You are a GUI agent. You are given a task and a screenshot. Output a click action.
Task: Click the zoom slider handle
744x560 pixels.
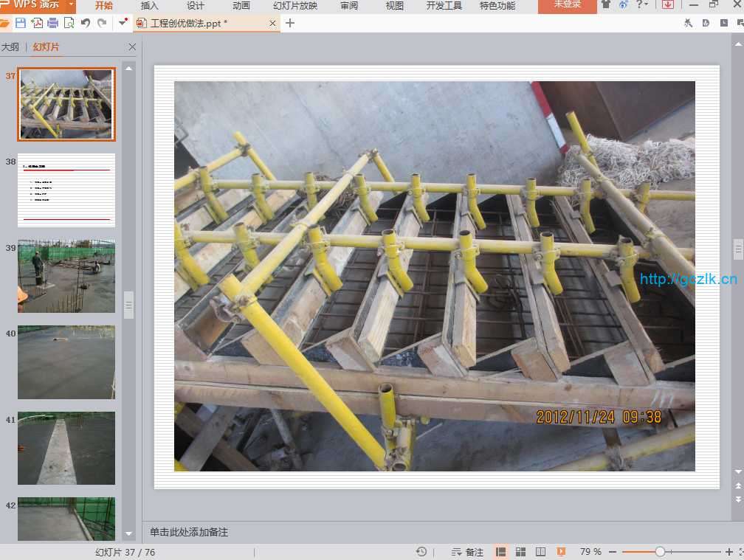(x=660, y=552)
